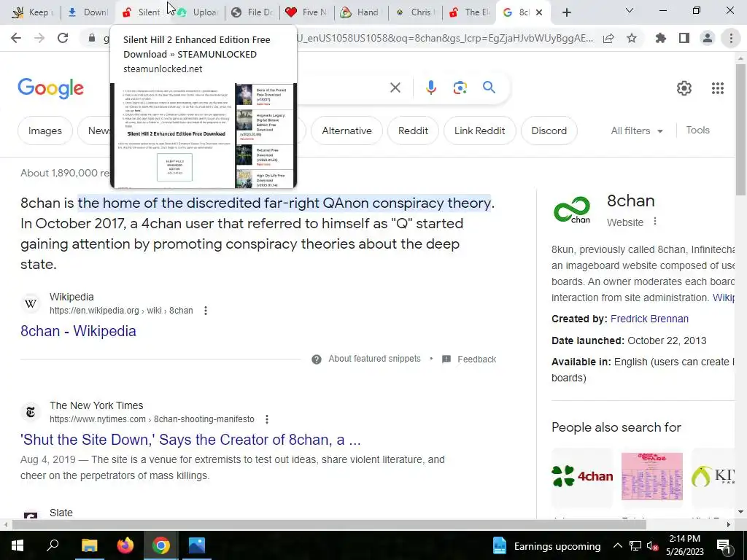Open the muted volume tray icon
The height and width of the screenshot is (560, 747).
652,545
